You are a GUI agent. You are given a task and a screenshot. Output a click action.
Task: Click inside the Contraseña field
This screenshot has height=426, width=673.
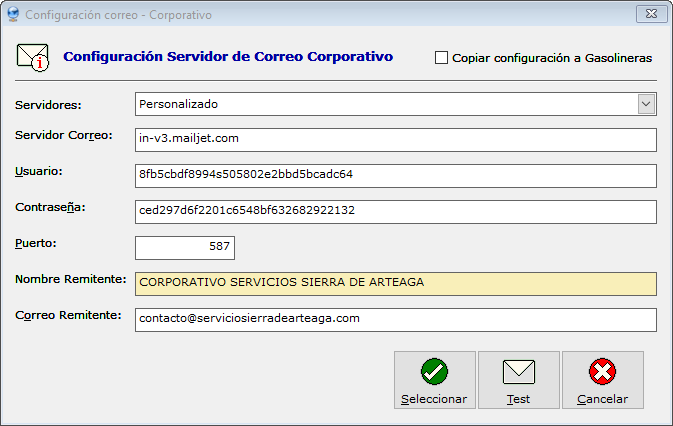tap(395, 211)
